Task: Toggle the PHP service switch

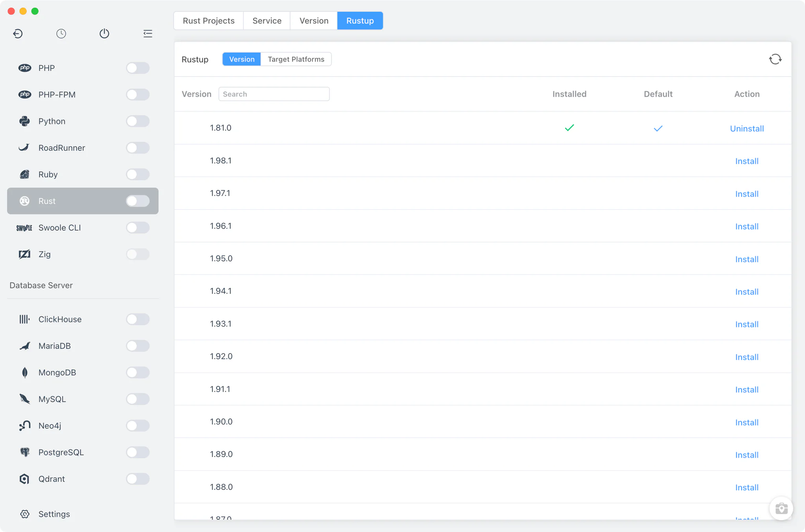Action: point(138,68)
